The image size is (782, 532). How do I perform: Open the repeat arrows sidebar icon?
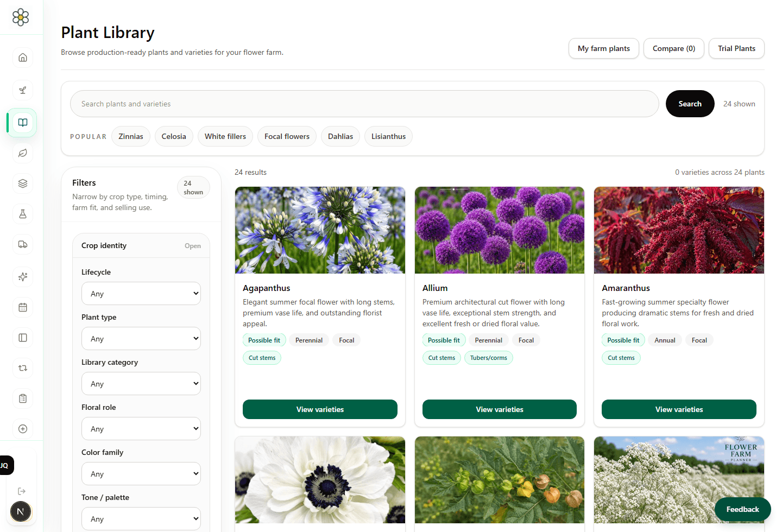click(x=23, y=368)
